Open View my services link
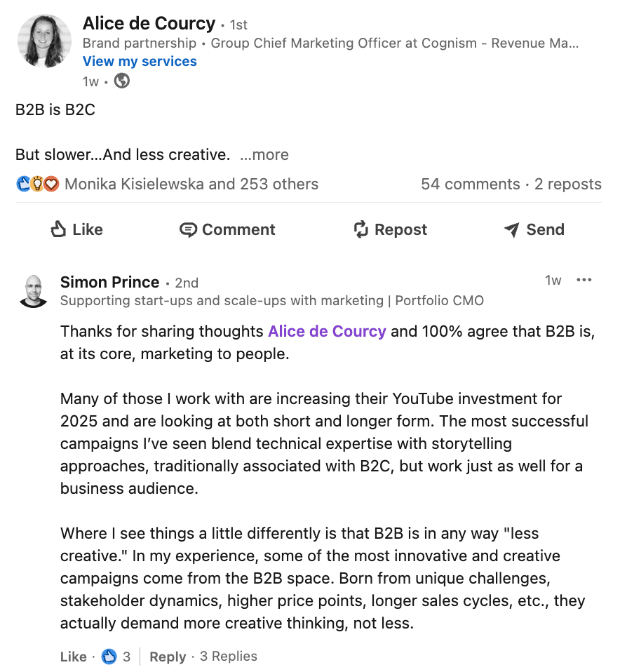The width and height of the screenshot is (620, 672). (x=139, y=61)
